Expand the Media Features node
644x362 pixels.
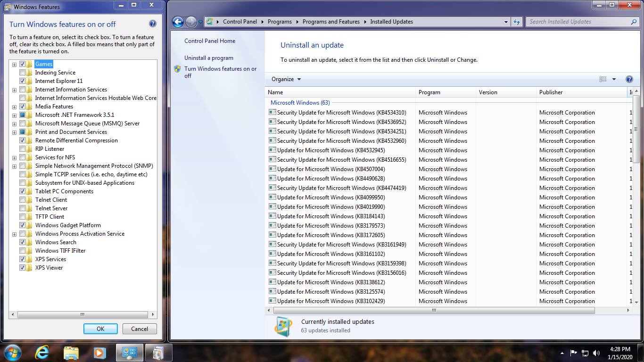coord(14,107)
